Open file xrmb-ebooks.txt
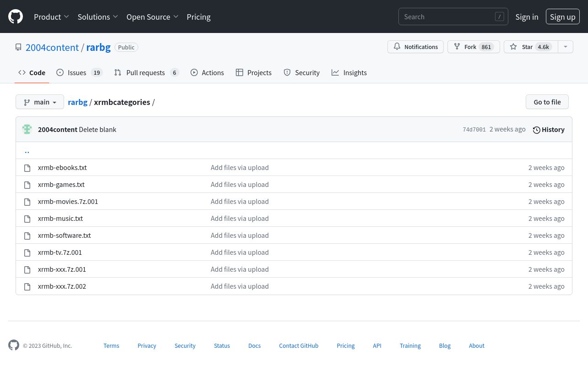The width and height of the screenshot is (588, 373). (62, 167)
